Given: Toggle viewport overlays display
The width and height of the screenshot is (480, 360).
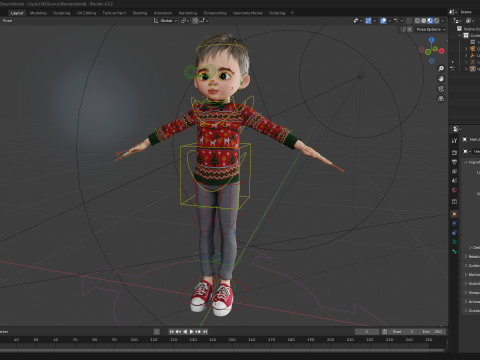Looking at the screenshot, I should tap(383, 21).
